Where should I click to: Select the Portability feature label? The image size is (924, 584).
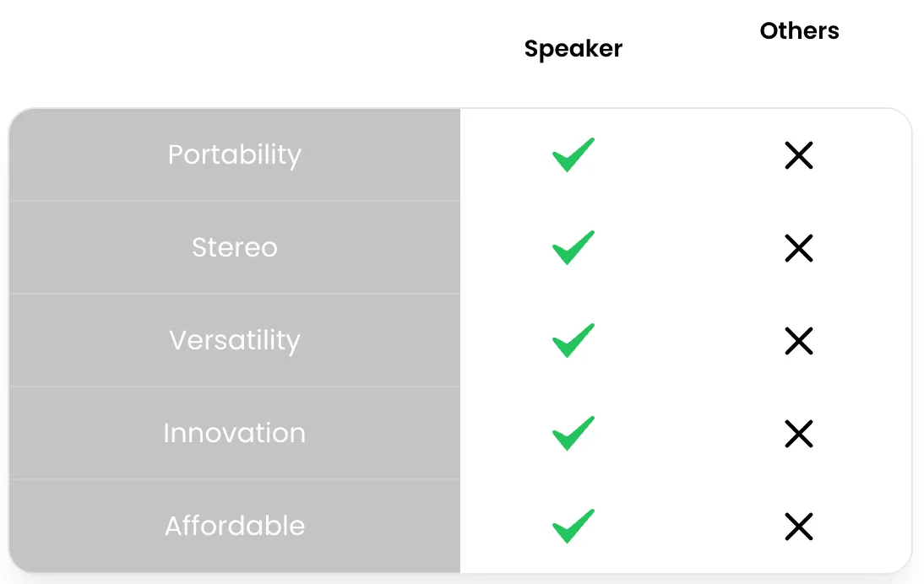coord(234,155)
